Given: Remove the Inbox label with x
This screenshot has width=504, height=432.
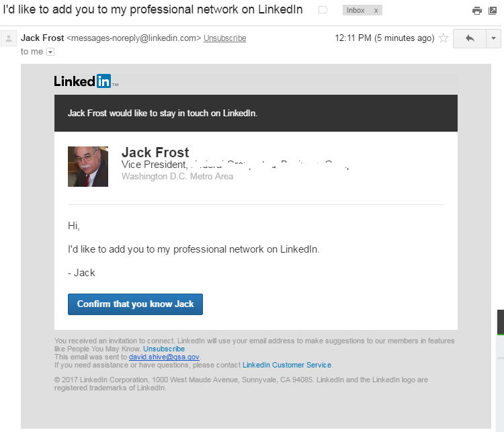Looking at the screenshot, I should coord(376,11).
